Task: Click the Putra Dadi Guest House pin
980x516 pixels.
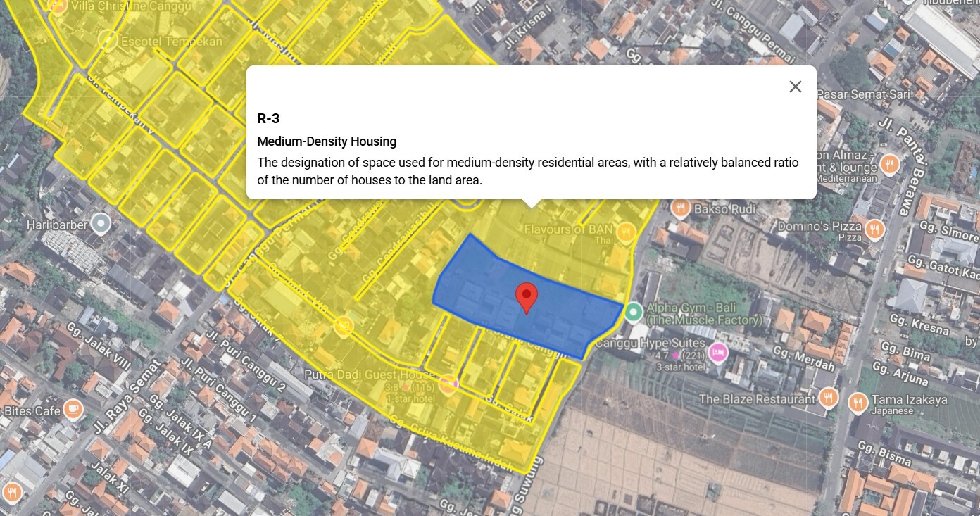Action: [x=448, y=384]
